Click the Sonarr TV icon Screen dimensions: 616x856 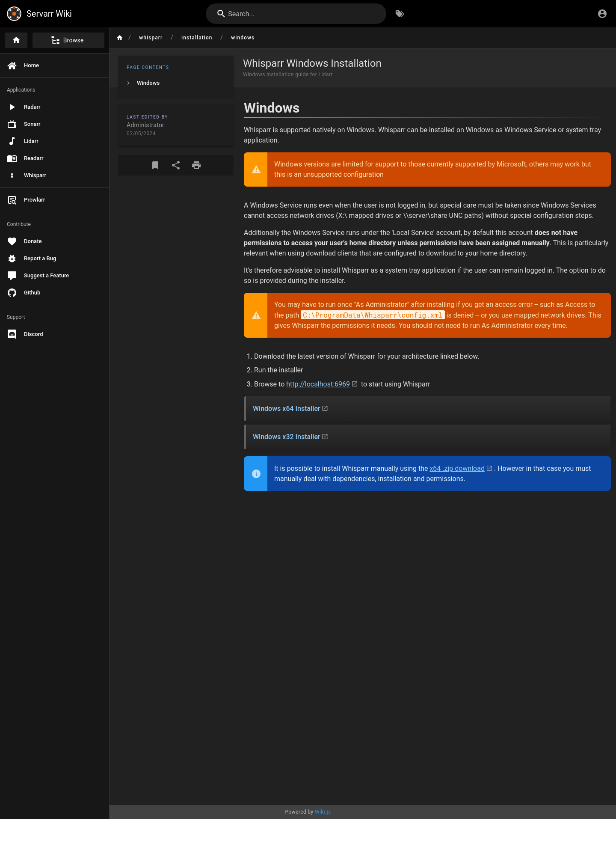12,124
